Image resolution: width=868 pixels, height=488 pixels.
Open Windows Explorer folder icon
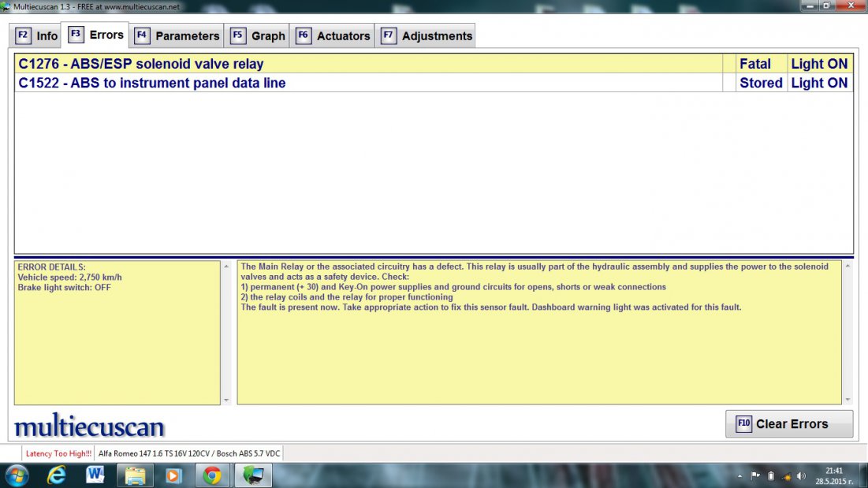pos(135,475)
